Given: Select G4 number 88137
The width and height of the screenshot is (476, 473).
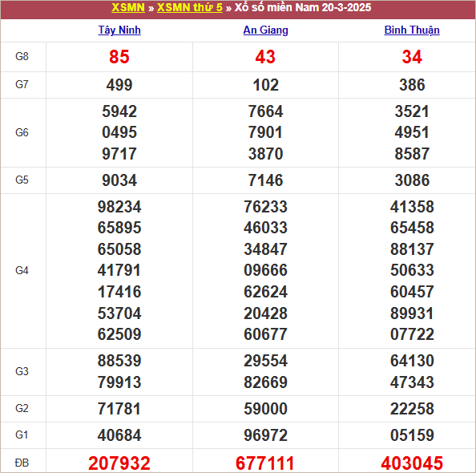Looking at the screenshot, I should 412,249.
